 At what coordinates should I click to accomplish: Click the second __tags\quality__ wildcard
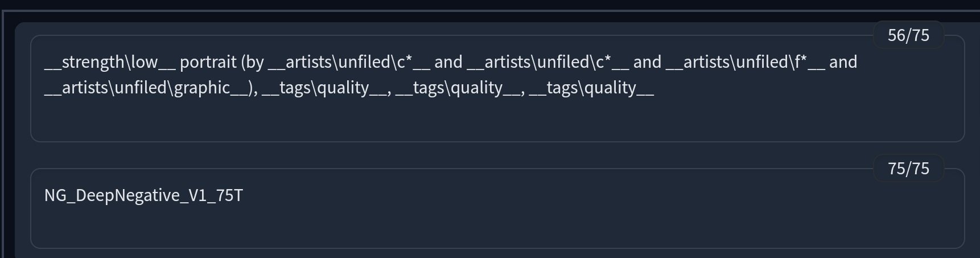[x=457, y=88]
